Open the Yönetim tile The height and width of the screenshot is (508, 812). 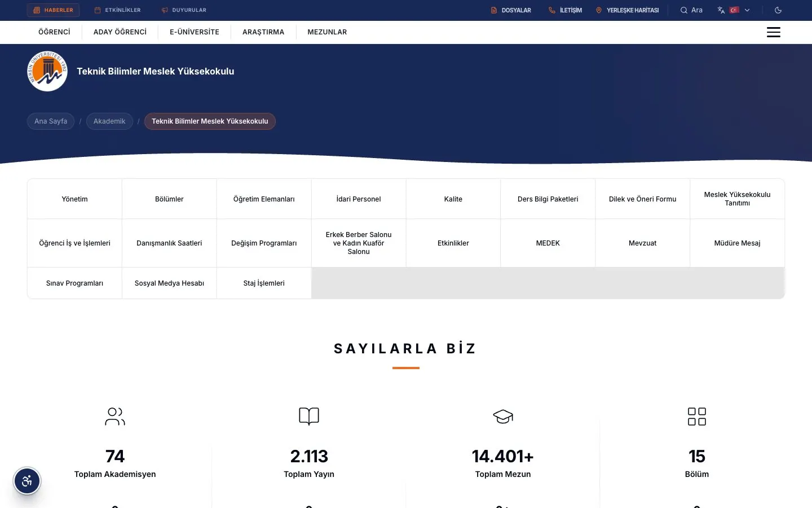pyautogui.click(x=74, y=199)
